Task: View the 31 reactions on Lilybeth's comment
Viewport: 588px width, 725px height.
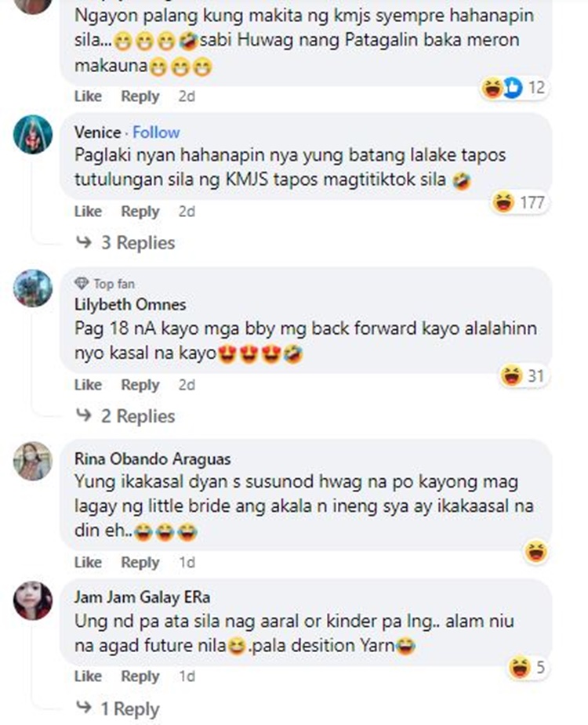Action: (524, 375)
